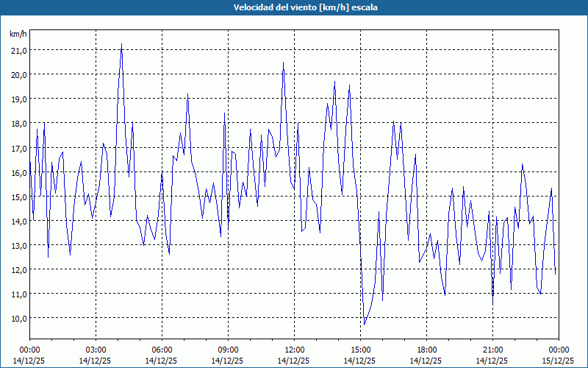Click the 10,0 y-axis label
This screenshot has height=368, width=588.
(18, 318)
